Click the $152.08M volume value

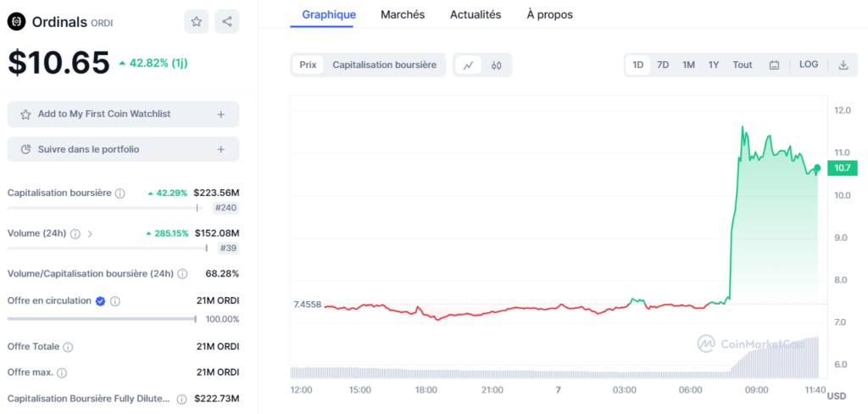[216, 233]
